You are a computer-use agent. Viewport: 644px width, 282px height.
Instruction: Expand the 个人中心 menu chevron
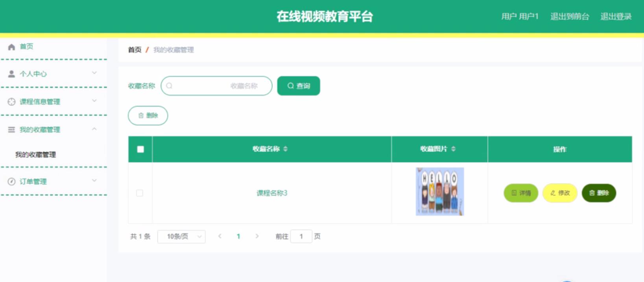tap(94, 73)
